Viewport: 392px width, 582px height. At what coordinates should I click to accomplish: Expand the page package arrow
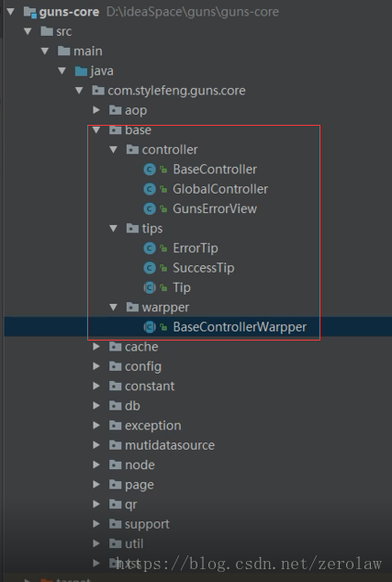point(96,484)
